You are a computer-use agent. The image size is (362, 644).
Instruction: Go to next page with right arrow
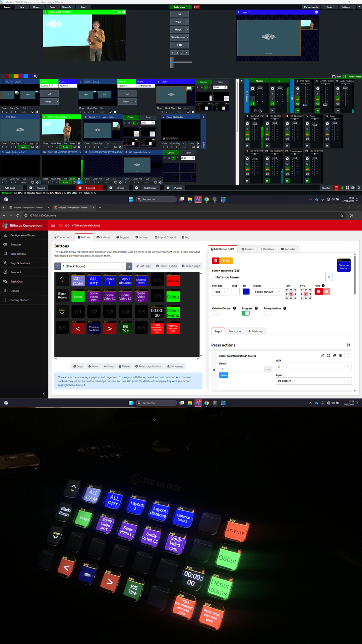tap(129, 266)
